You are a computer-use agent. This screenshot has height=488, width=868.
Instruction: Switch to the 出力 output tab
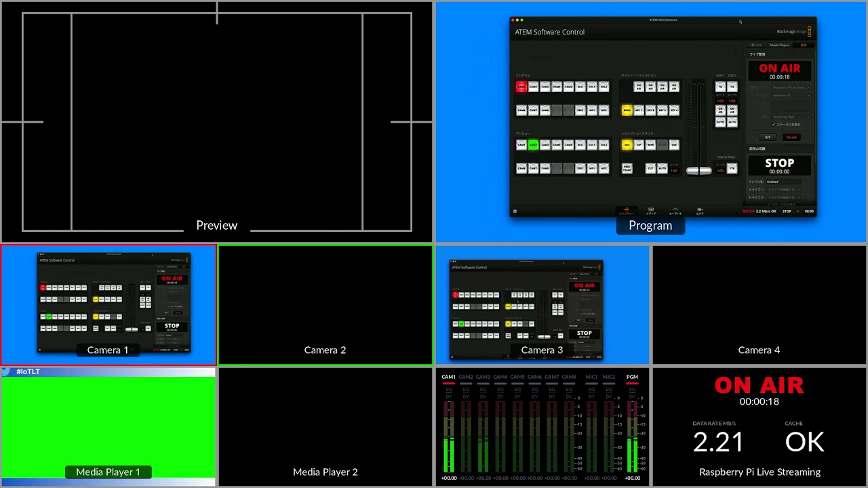[803, 45]
